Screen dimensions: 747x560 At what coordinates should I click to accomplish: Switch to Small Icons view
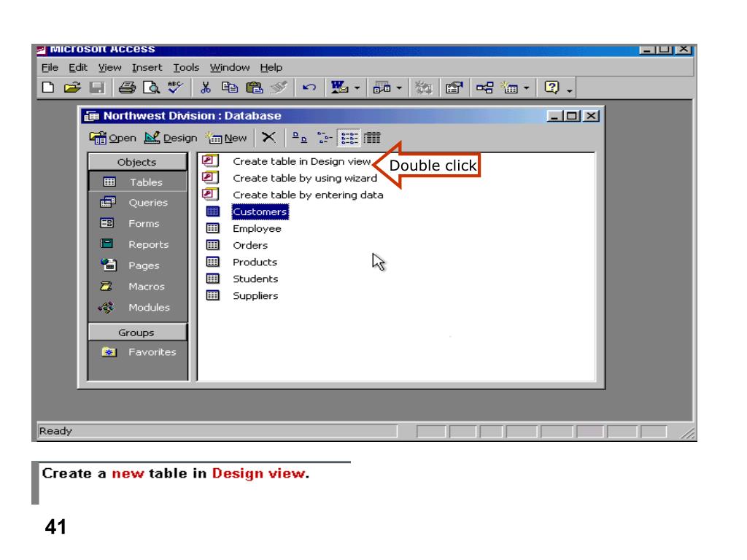[x=325, y=138]
